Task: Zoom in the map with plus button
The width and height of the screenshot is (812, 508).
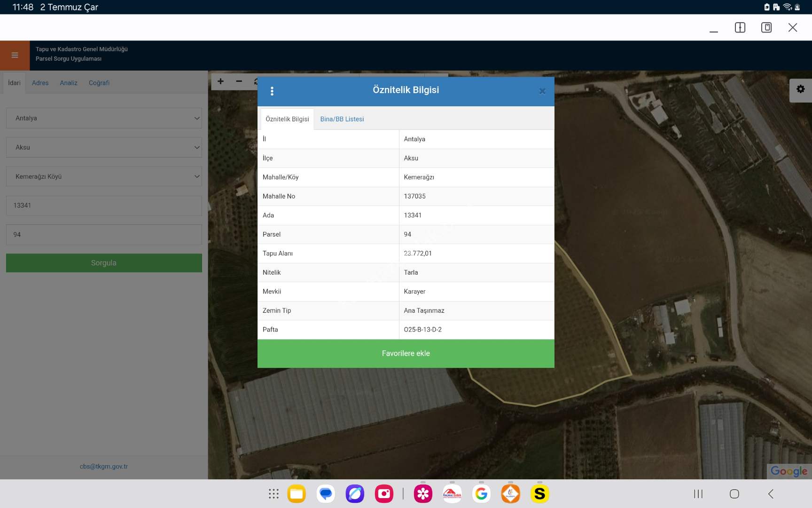Action: pyautogui.click(x=220, y=81)
